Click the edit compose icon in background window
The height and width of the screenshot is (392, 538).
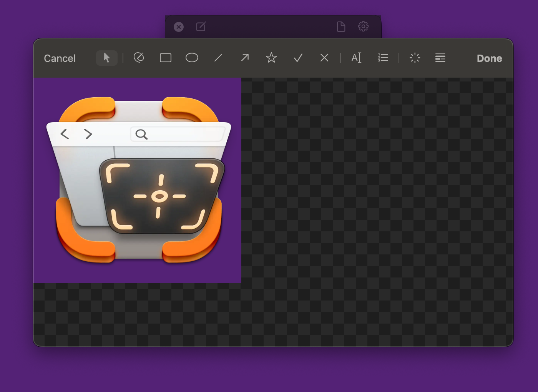click(x=201, y=27)
